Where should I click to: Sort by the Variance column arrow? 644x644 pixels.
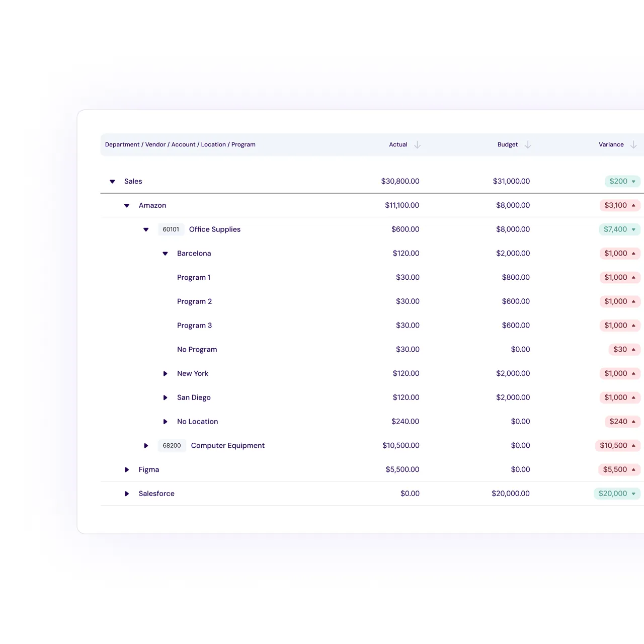click(633, 145)
